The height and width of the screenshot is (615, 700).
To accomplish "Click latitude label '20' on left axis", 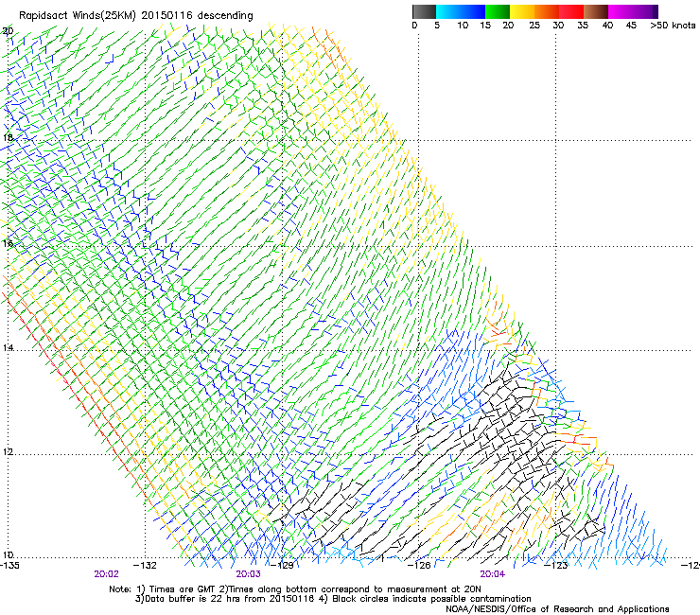I will click(x=8, y=31).
